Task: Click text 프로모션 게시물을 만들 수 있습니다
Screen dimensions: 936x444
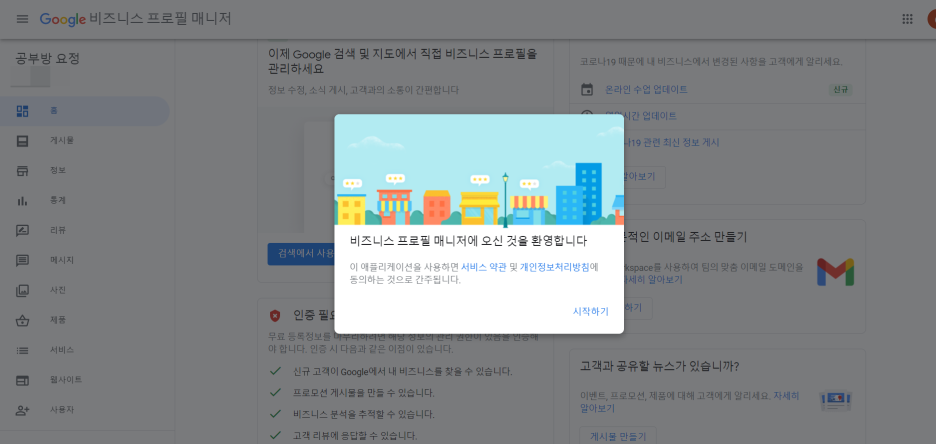Action: pos(364,393)
